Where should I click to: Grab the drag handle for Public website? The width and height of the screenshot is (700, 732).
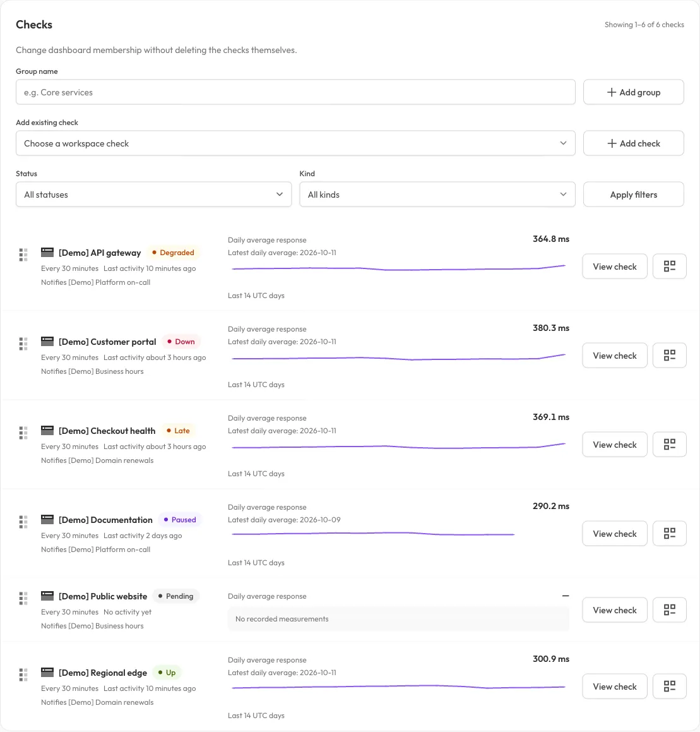coord(23,598)
